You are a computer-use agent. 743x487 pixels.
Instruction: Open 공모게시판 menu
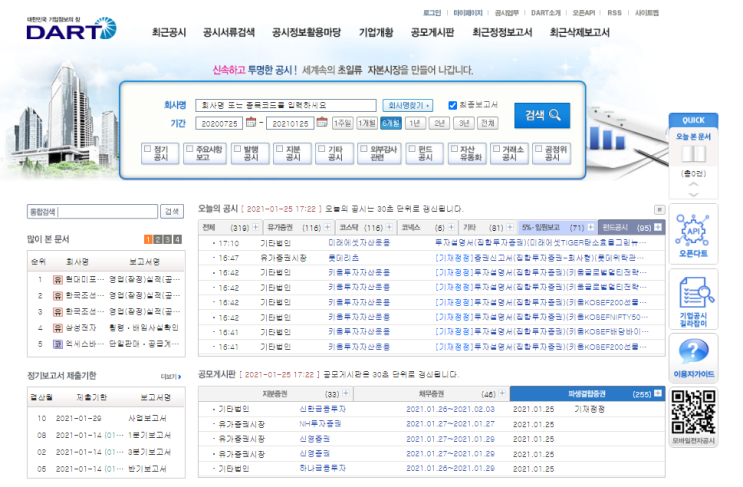click(x=432, y=32)
